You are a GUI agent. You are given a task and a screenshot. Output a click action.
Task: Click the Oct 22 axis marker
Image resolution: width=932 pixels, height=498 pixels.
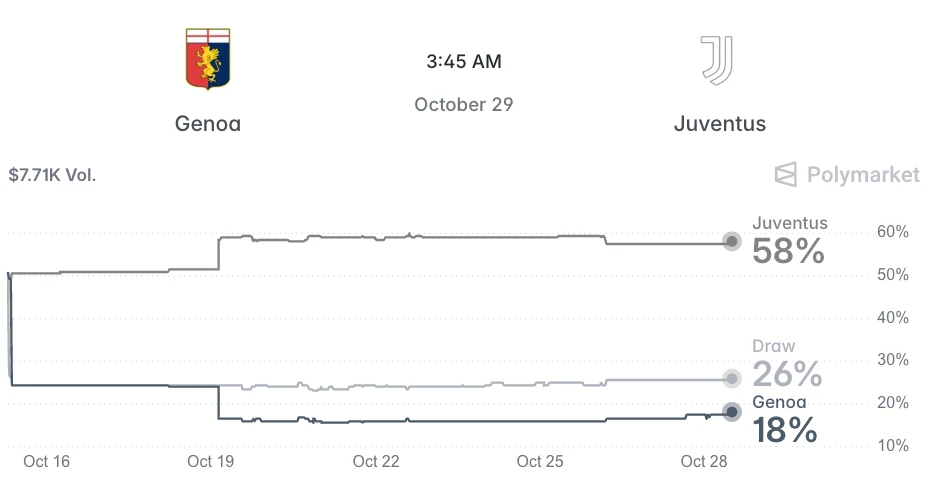(x=376, y=462)
